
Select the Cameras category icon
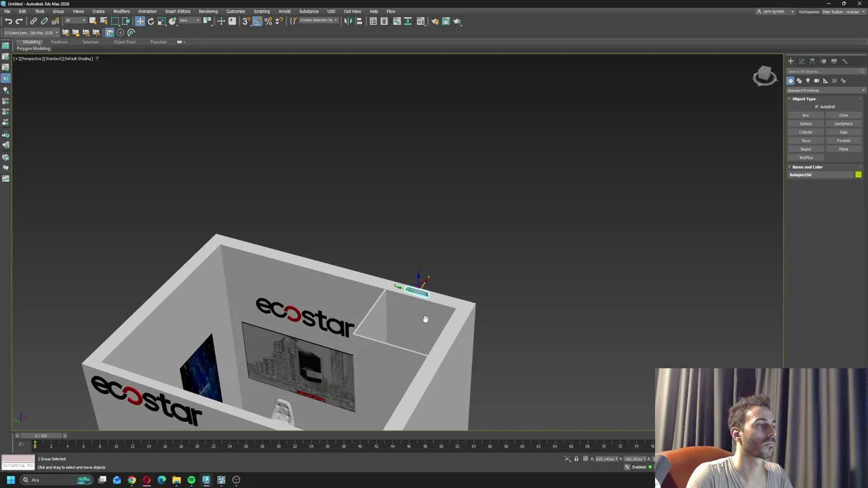click(816, 81)
